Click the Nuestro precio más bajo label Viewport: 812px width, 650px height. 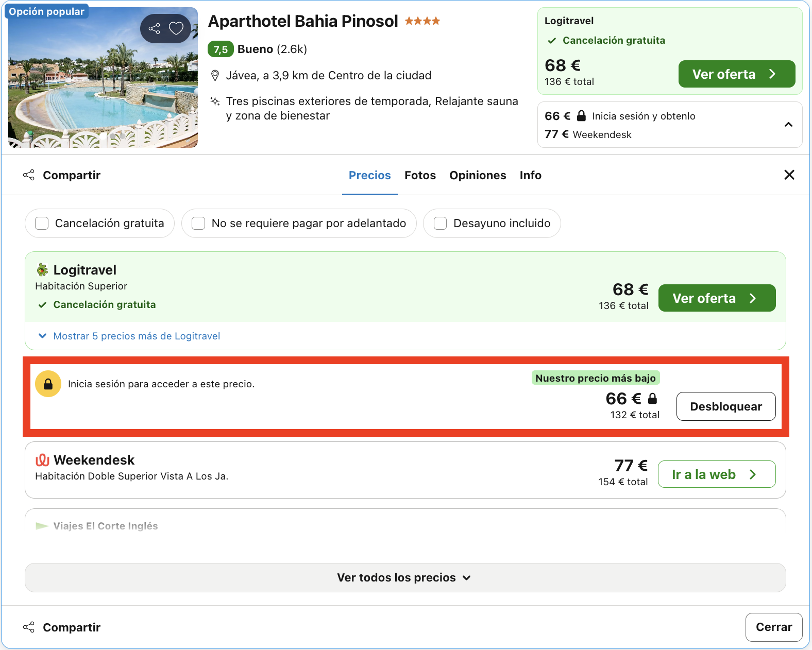click(596, 378)
